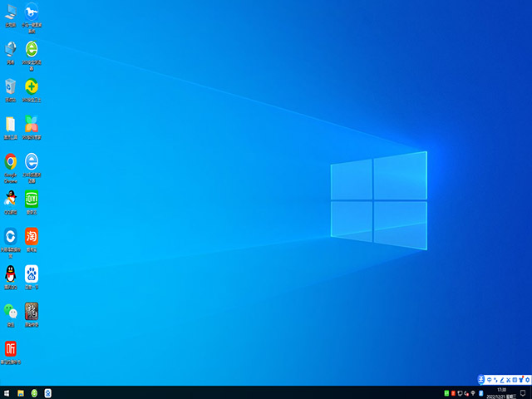The image size is (532, 399).
Task: Click the muted volume tray icon
Action: click(x=466, y=393)
